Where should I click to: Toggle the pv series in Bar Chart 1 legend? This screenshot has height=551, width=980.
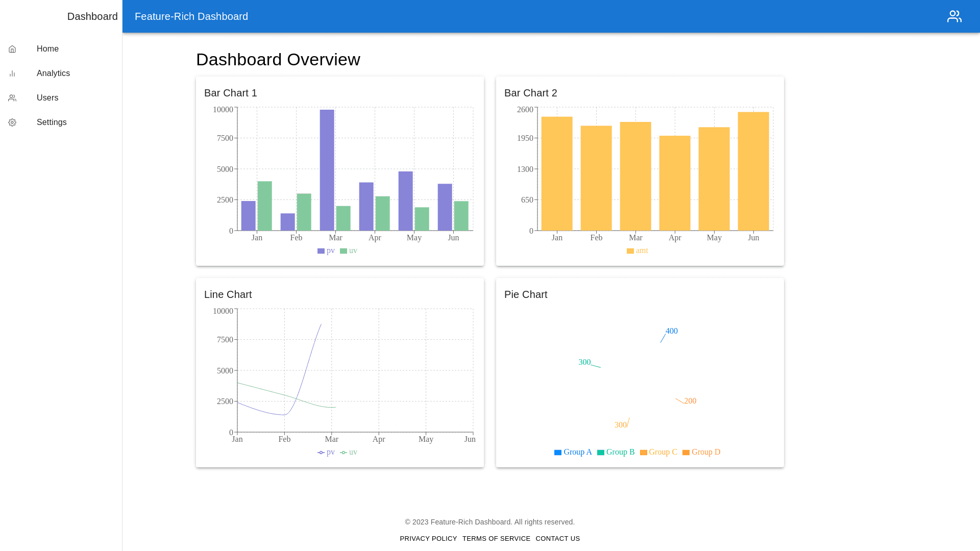(326, 251)
